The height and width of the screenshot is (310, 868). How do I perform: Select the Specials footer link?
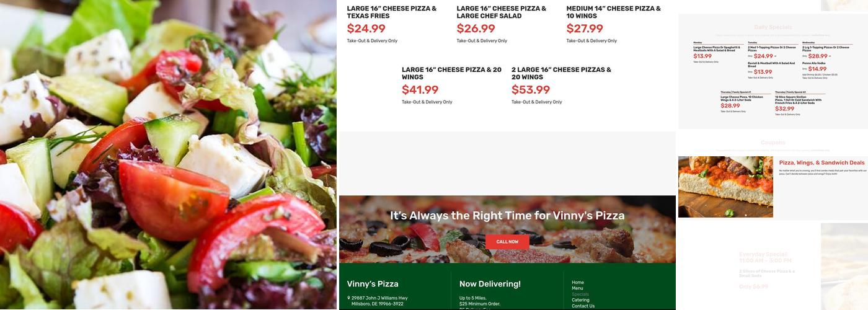coord(580,294)
